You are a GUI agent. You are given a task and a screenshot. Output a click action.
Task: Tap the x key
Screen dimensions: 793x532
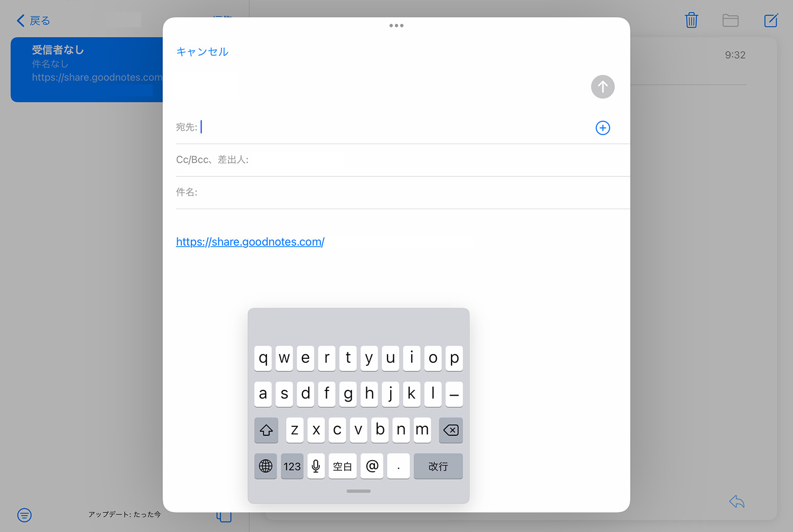coord(316,430)
